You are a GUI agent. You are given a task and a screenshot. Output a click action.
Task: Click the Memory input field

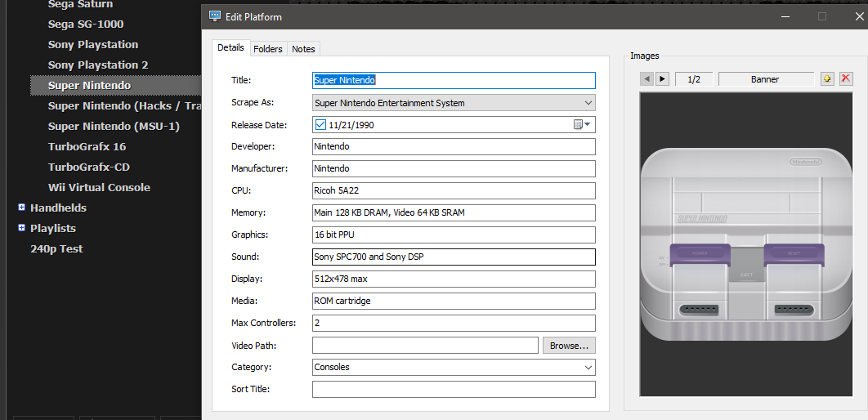(x=454, y=213)
